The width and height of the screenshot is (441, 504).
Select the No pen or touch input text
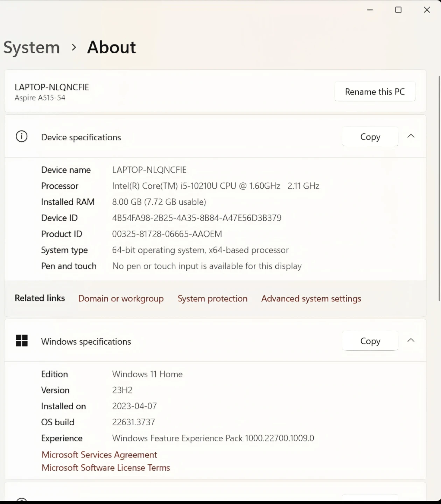207,266
